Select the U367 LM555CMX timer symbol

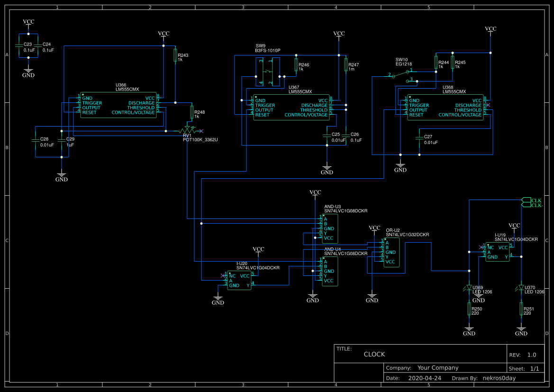[291, 107]
